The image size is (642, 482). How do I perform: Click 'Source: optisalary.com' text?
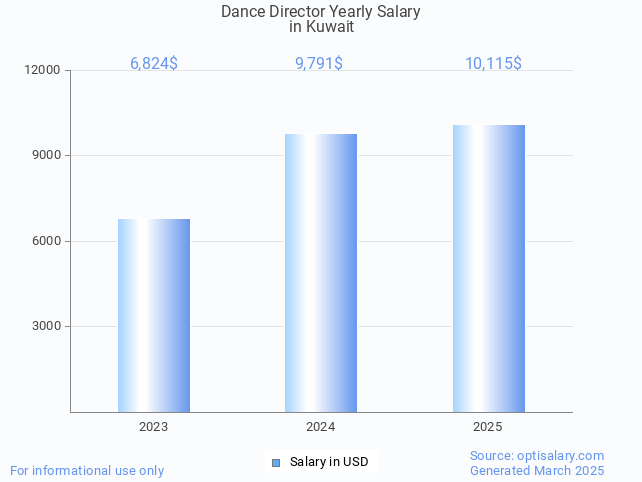(x=537, y=456)
